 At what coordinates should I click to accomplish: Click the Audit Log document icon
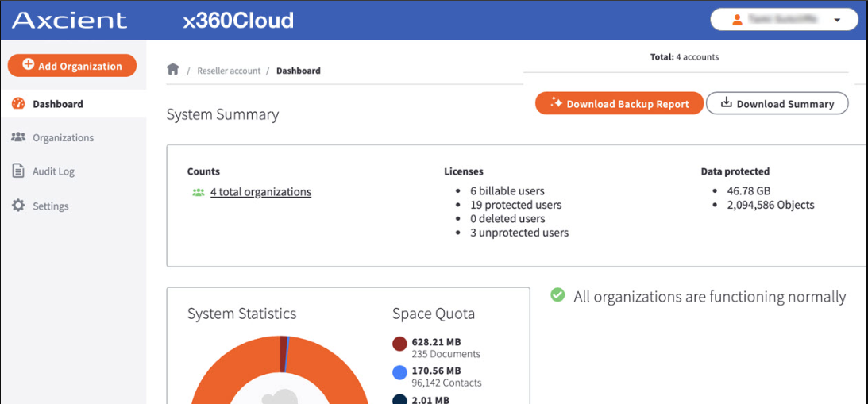click(18, 171)
